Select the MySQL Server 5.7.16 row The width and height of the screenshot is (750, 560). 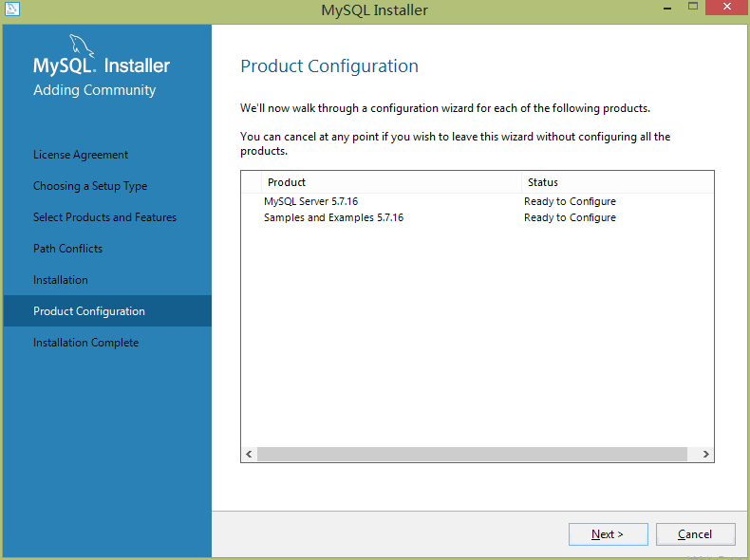pyautogui.click(x=310, y=201)
